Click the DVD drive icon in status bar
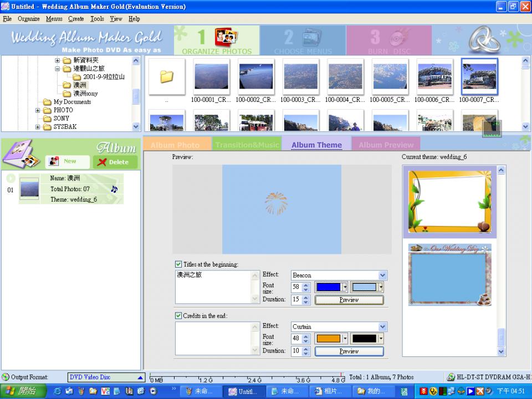The width and height of the screenshot is (532, 399). pyautogui.click(x=451, y=377)
